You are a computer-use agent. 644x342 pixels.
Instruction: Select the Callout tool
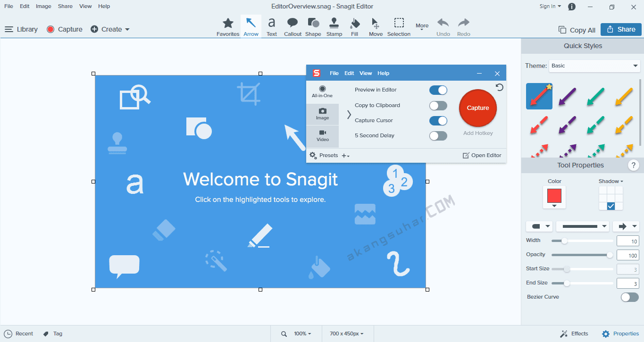[293, 27]
